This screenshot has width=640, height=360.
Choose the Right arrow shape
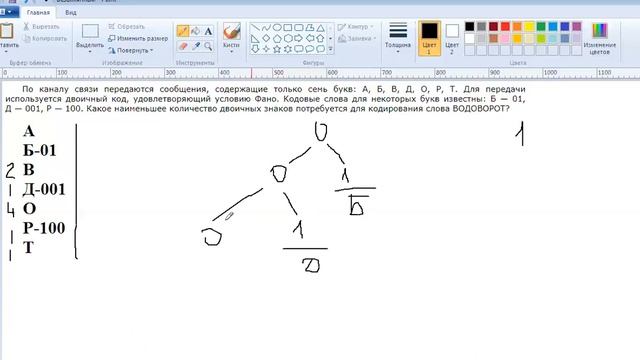[299, 38]
